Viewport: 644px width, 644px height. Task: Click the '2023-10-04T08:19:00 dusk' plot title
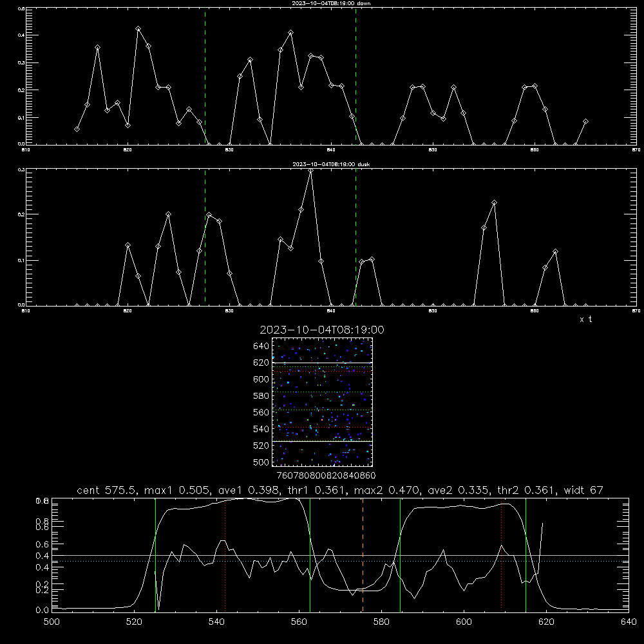331,164
